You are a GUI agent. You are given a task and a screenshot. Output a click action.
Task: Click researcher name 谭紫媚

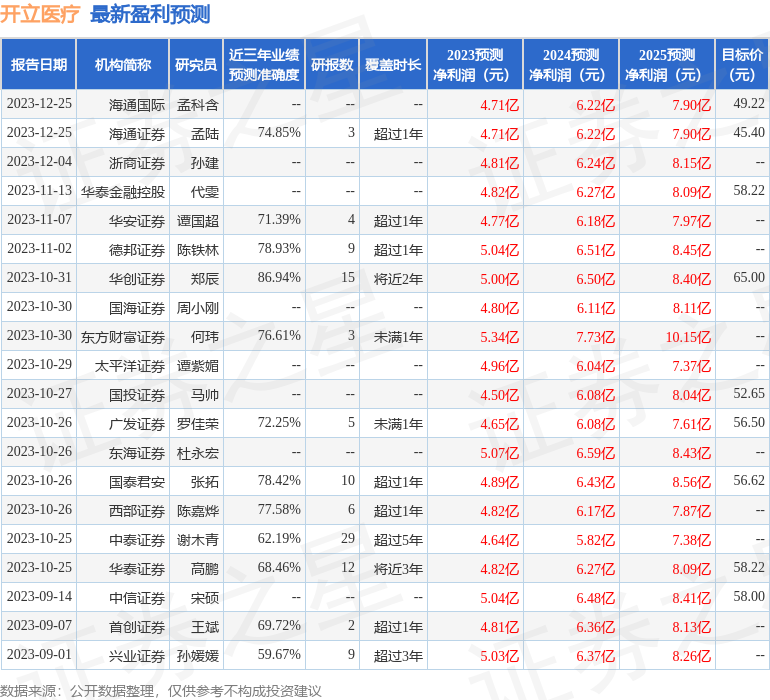(198, 365)
